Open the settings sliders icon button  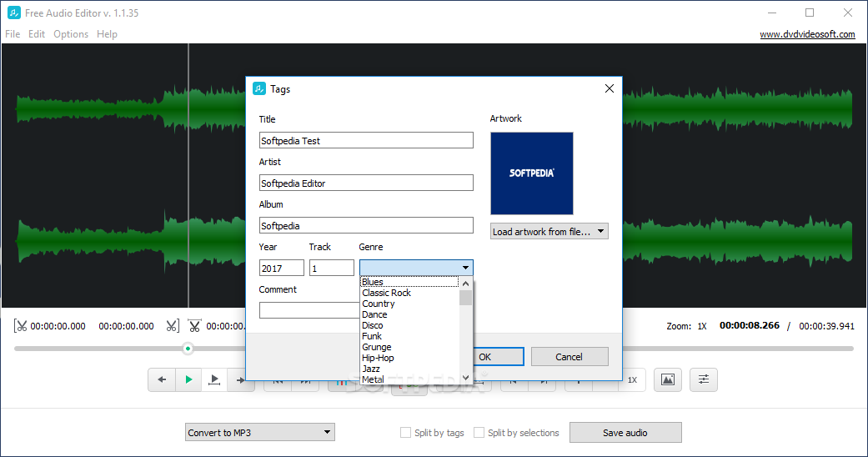coord(703,379)
